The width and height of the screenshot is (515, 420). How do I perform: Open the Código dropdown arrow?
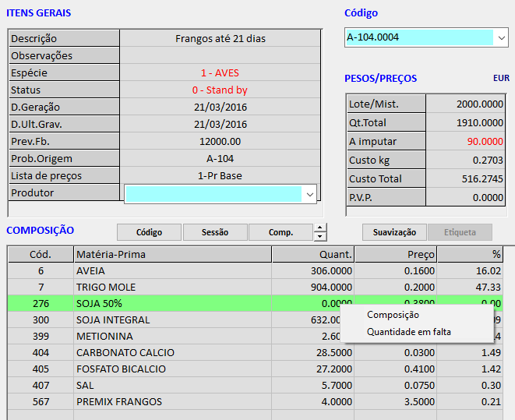tap(501, 37)
